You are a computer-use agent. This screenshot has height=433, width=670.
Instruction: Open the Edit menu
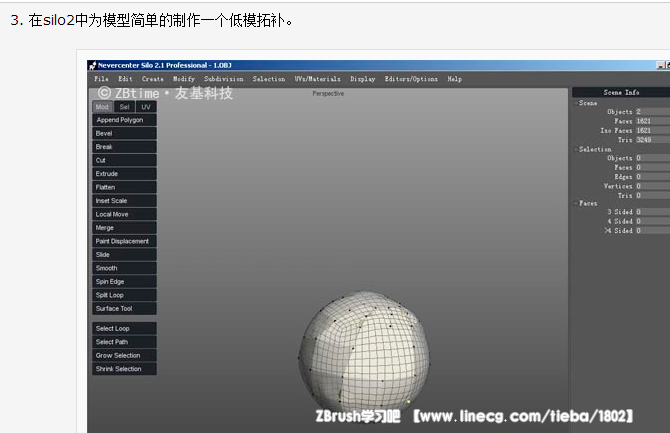pyautogui.click(x=125, y=79)
